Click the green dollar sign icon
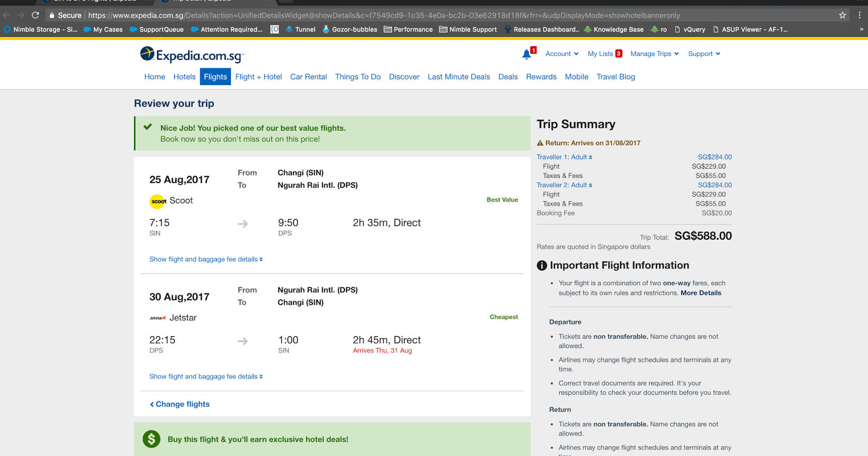Image resolution: width=868 pixels, height=456 pixels. 151,439
